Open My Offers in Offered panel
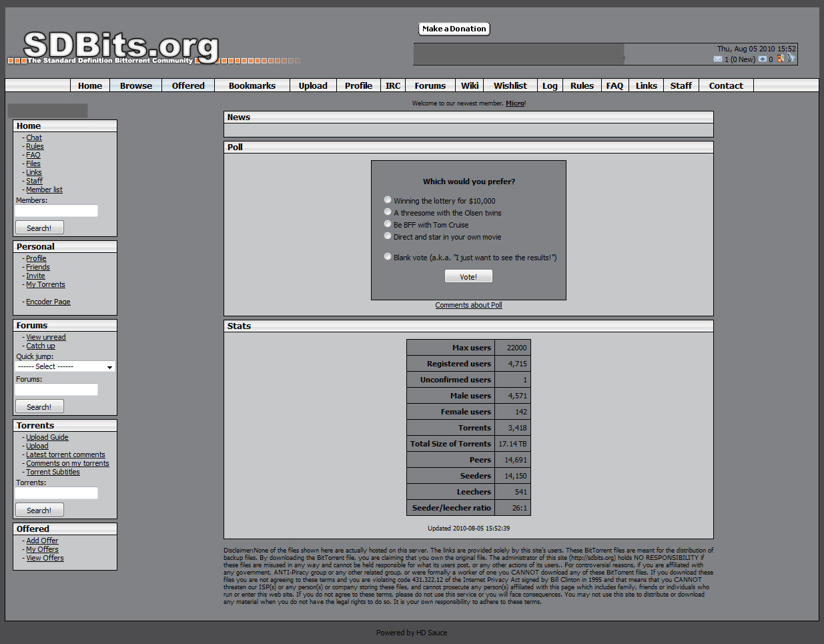This screenshot has height=644, width=824. click(x=42, y=549)
